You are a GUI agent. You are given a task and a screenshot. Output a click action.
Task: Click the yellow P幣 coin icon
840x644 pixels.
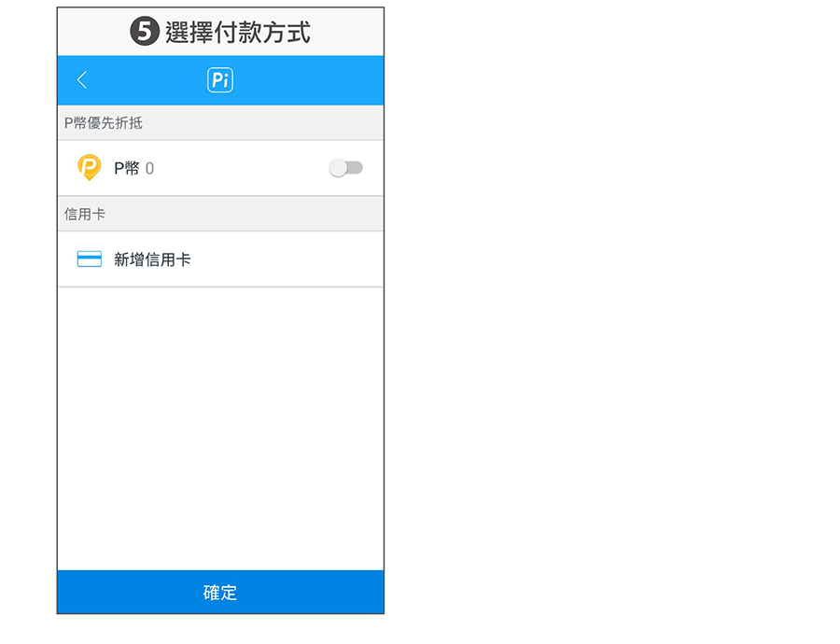89,168
